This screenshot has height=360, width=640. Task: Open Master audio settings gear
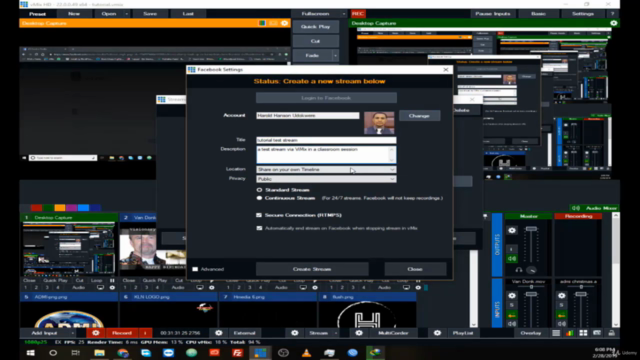(512, 231)
